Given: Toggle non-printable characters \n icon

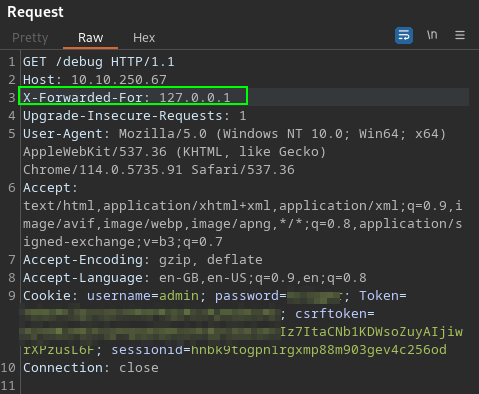Looking at the screenshot, I should [432, 35].
